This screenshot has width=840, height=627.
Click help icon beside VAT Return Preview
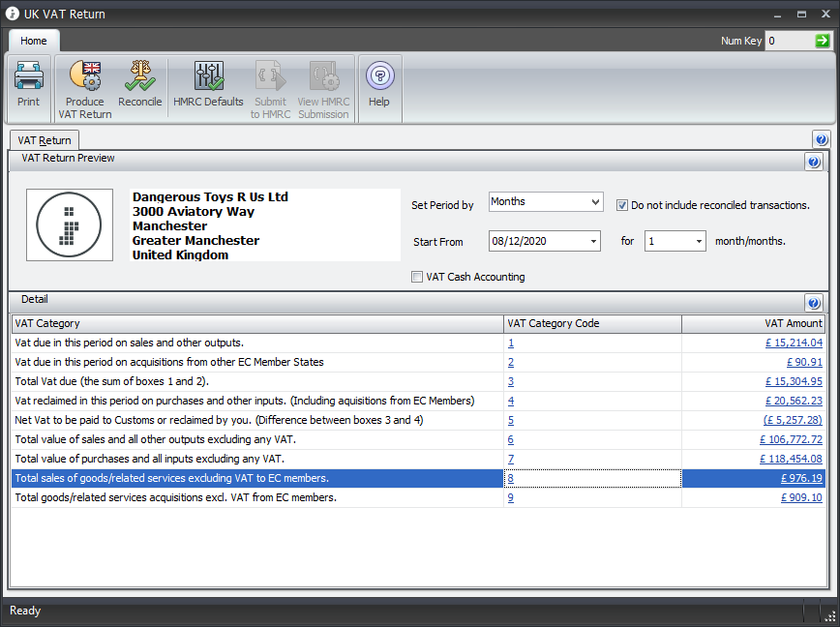(x=814, y=162)
